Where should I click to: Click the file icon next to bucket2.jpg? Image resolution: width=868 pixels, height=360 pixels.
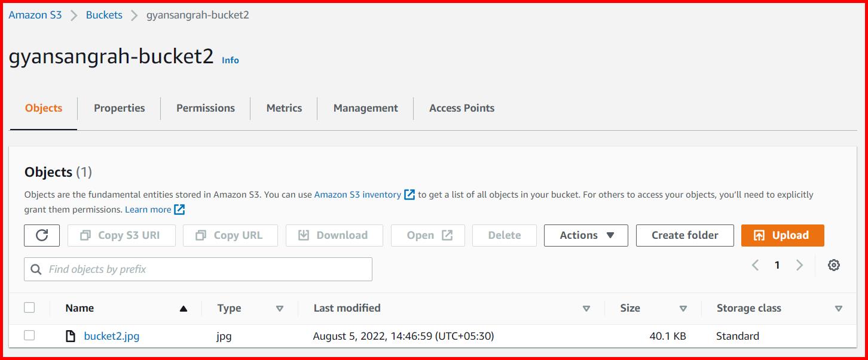click(x=71, y=336)
